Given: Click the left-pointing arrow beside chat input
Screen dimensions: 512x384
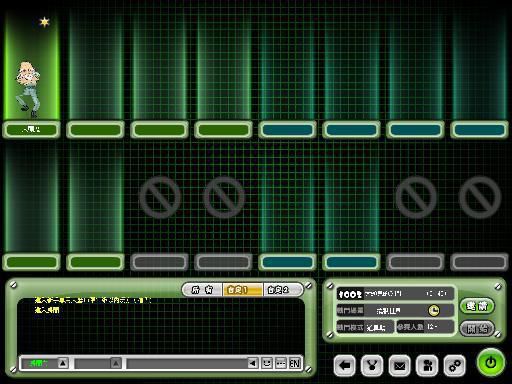Looking at the screenshot, I should (253, 363).
